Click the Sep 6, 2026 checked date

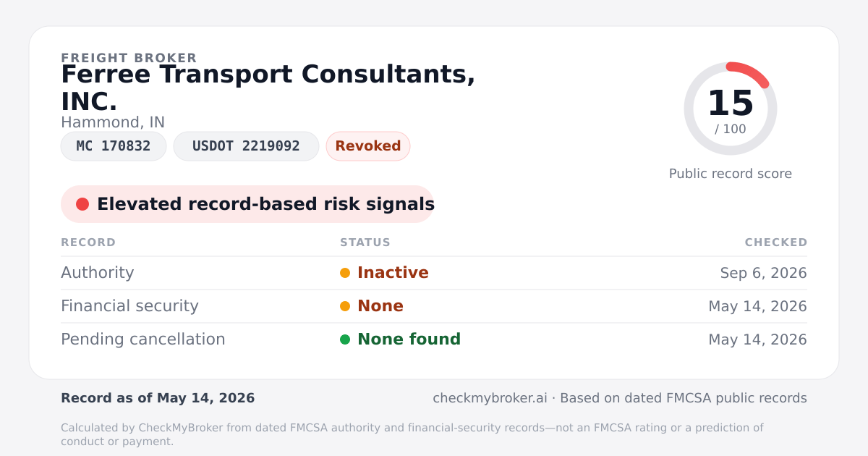[x=763, y=273]
